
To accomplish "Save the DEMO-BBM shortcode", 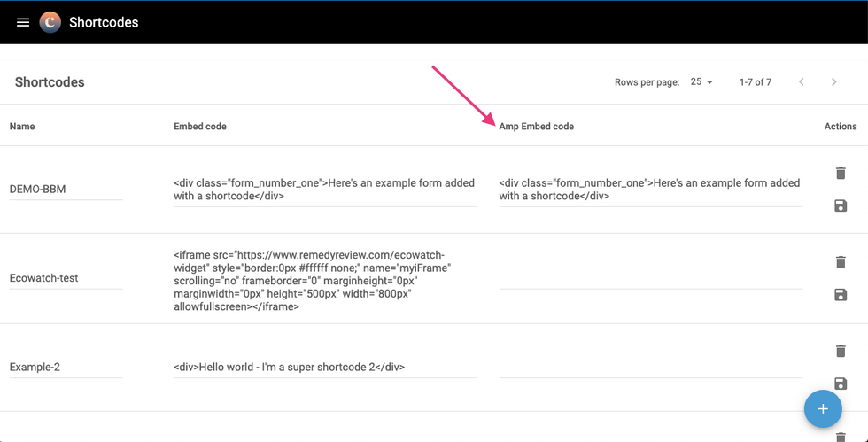I will click(x=841, y=205).
